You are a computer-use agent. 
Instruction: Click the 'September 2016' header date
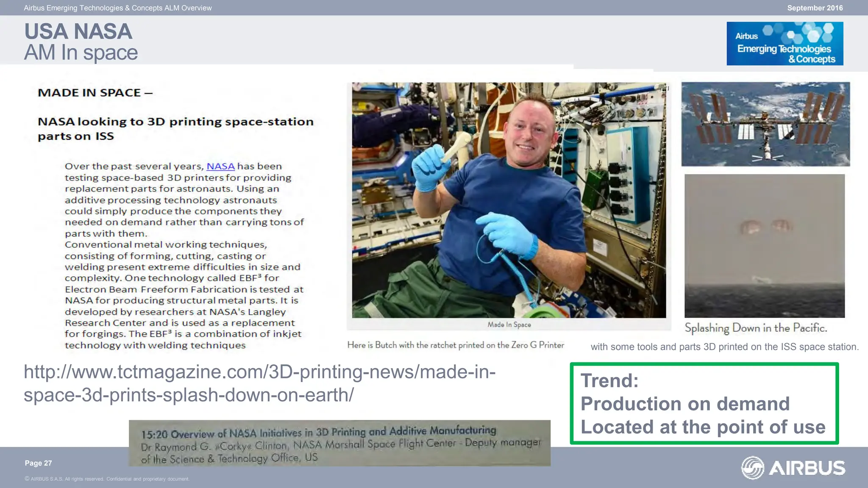click(x=815, y=8)
